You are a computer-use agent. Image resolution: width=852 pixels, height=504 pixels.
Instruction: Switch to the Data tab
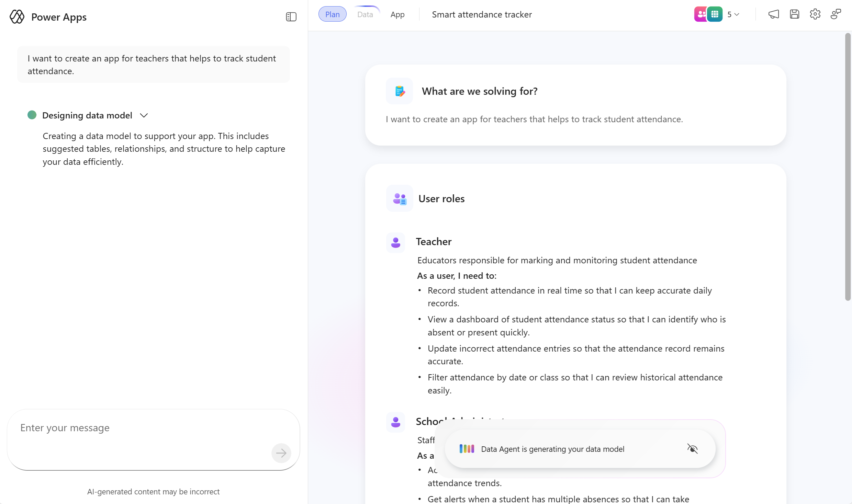pos(365,14)
